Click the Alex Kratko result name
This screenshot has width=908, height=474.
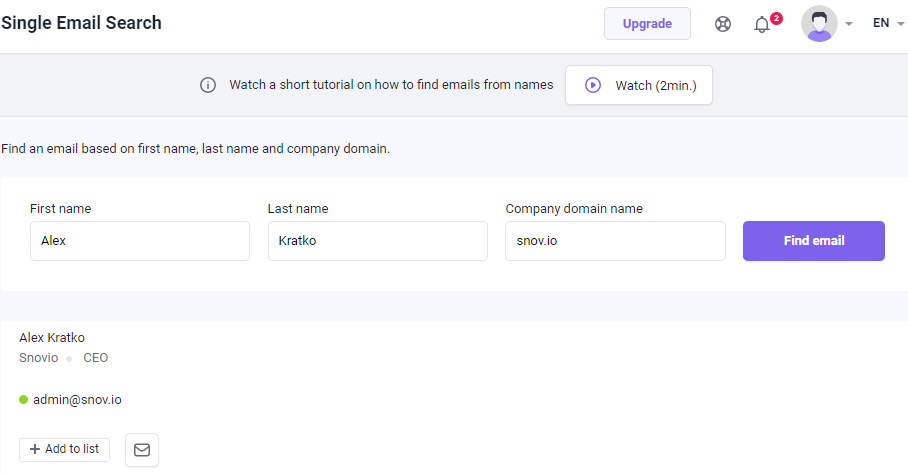point(52,337)
